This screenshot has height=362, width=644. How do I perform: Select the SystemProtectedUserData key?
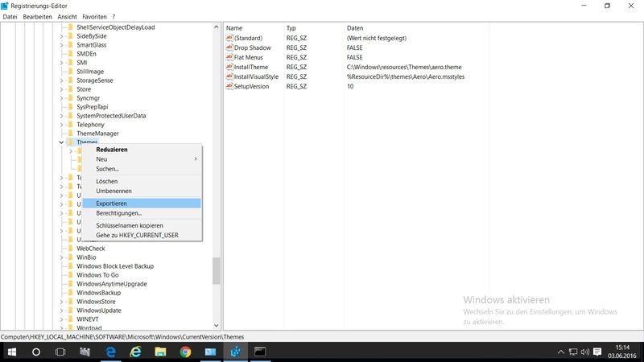click(x=111, y=116)
